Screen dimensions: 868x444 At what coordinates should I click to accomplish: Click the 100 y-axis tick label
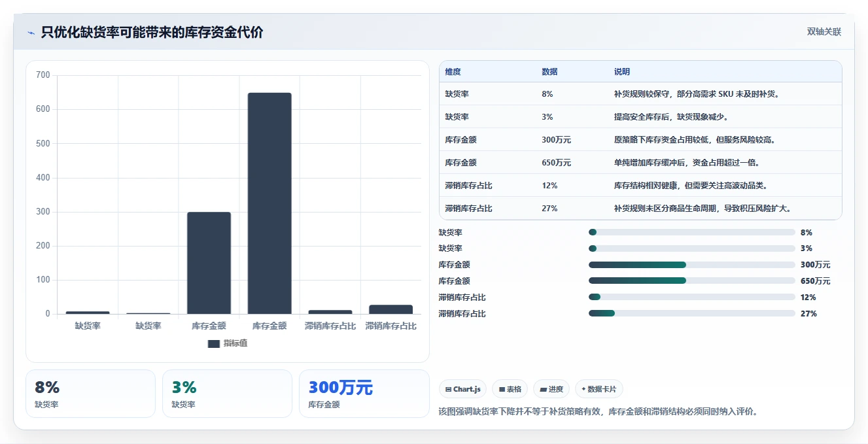pos(43,280)
